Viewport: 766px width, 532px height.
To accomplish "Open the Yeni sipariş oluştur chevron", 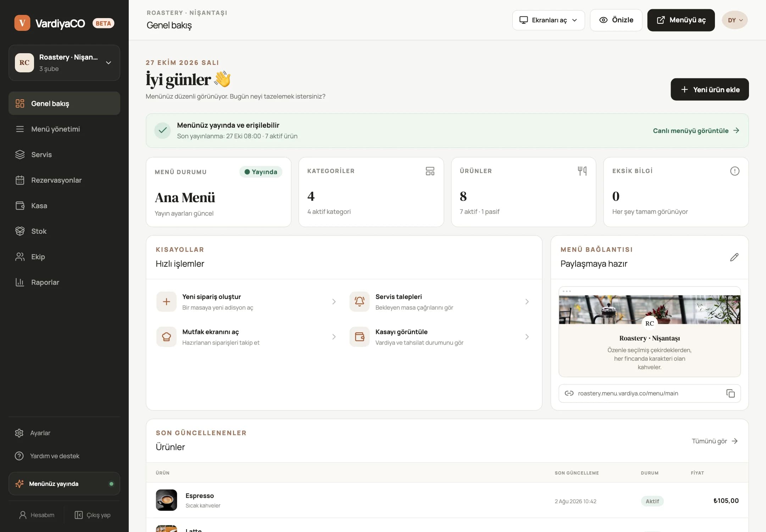I will coord(334,302).
